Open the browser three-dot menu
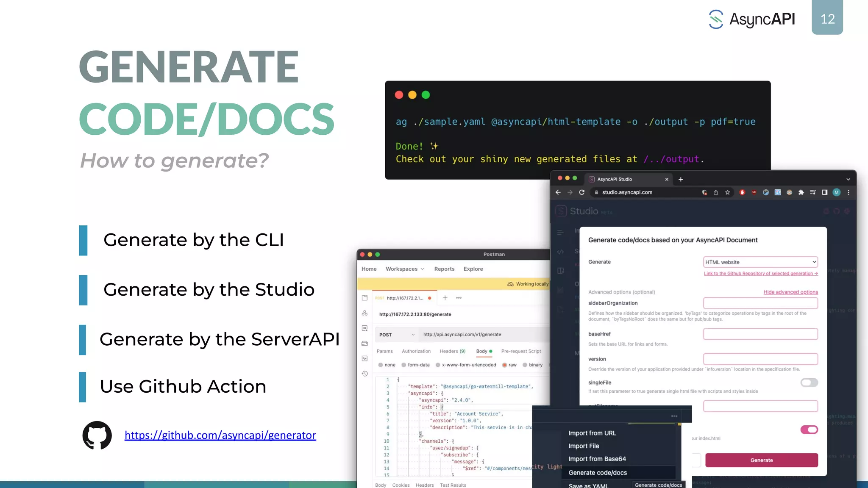This screenshot has height=488, width=868. click(849, 192)
